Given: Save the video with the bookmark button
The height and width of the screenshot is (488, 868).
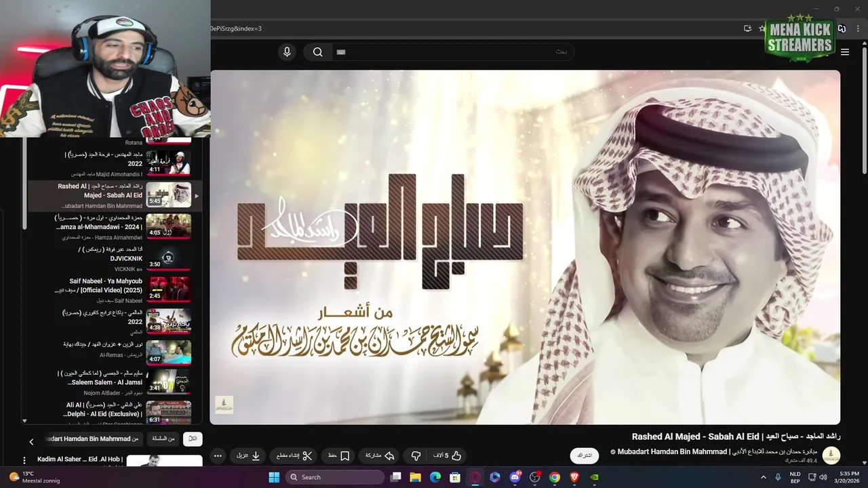Looking at the screenshot, I should tap(338, 456).
